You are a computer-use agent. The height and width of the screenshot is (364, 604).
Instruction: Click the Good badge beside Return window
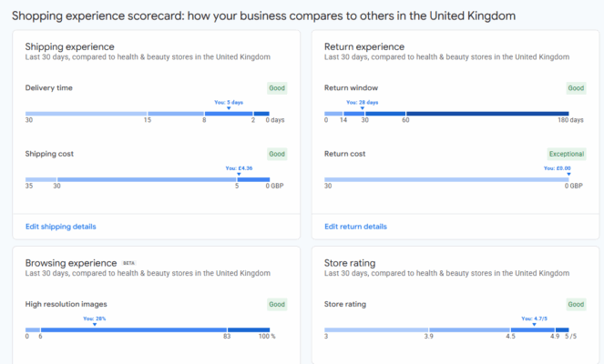[576, 88]
